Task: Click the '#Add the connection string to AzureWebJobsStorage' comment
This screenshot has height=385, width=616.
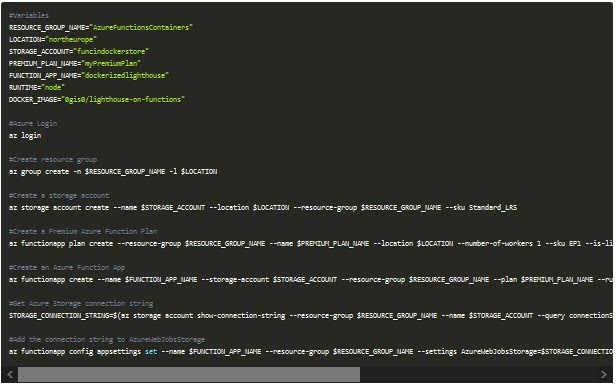Action: [107, 339]
